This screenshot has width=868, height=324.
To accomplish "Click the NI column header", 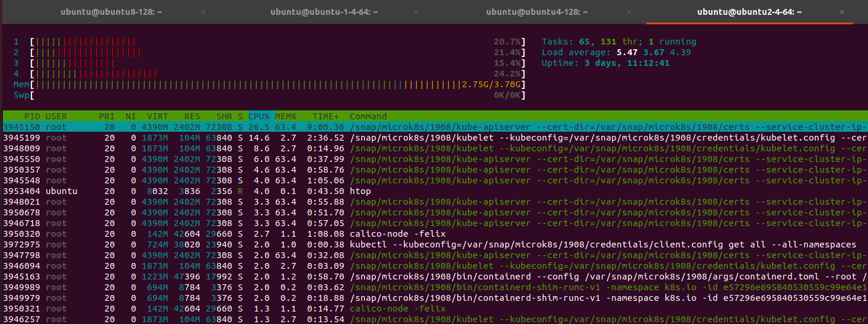I will coord(130,116).
